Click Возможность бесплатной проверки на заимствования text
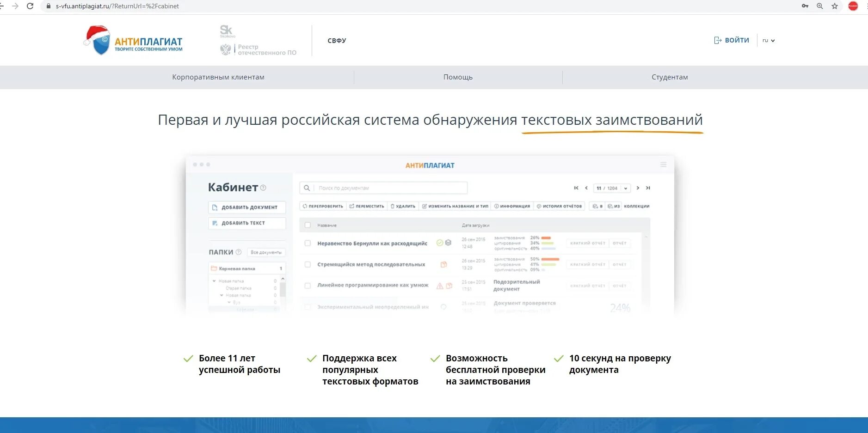Viewport: 868px width, 433px height. tap(495, 370)
